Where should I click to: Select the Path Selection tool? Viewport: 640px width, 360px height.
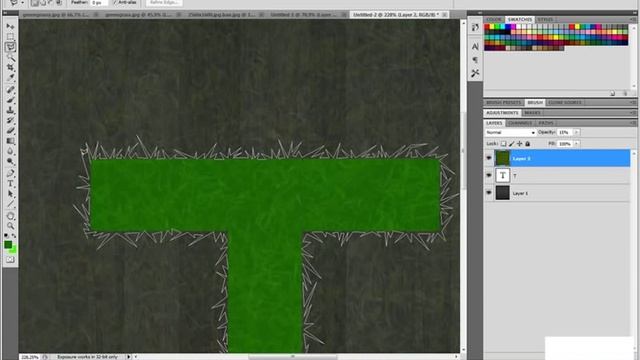pos(10,194)
